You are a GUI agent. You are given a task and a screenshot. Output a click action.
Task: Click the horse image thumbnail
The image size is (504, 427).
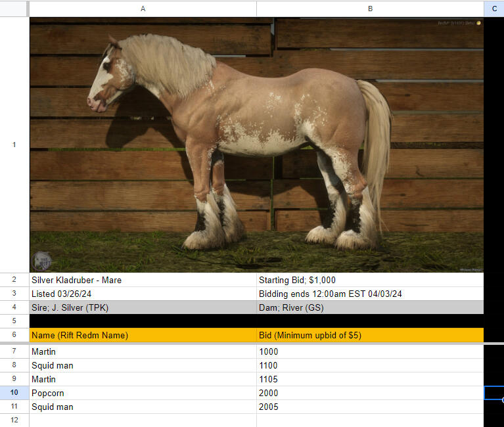coord(256,145)
